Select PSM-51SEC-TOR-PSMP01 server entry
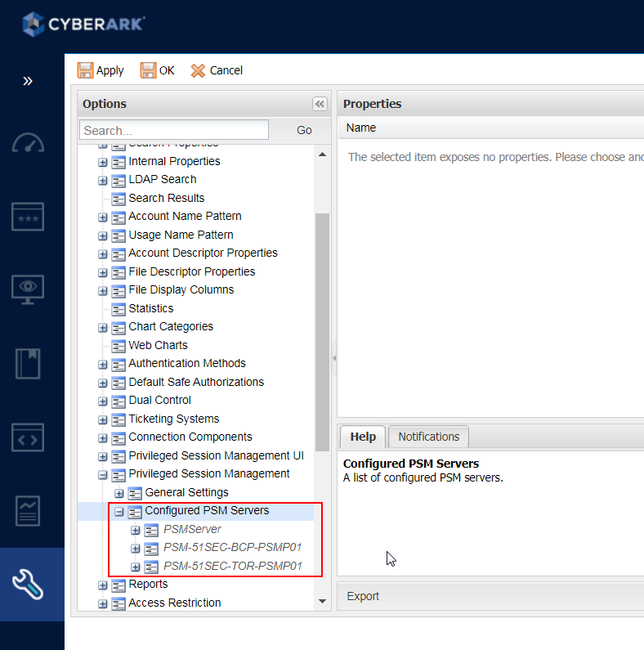This screenshot has width=644, height=650. pos(232,566)
